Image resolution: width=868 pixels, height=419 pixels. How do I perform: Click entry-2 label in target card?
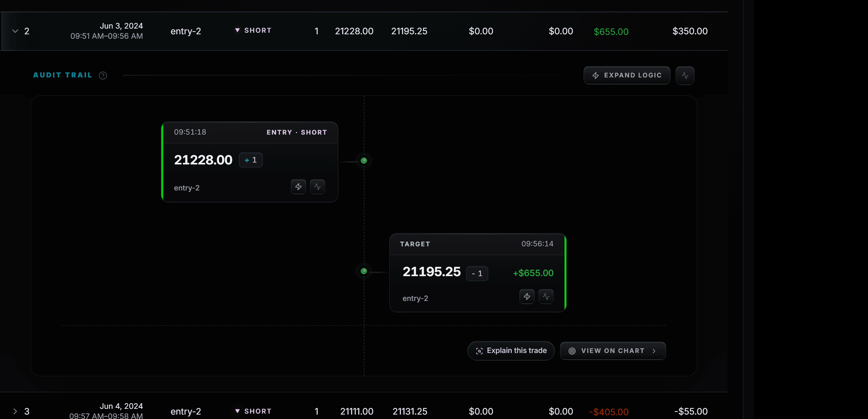coord(415,298)
